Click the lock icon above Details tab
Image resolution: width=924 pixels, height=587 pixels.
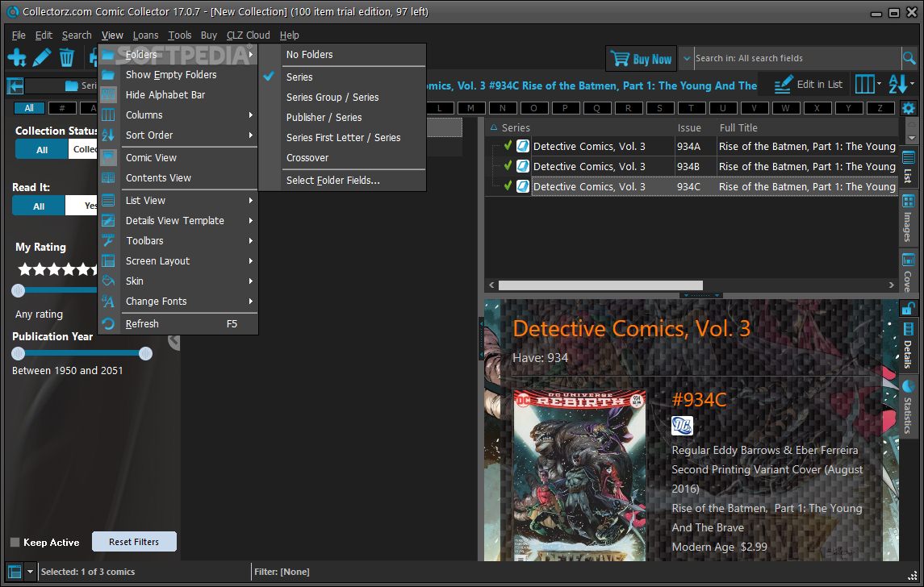pos(908,308)
